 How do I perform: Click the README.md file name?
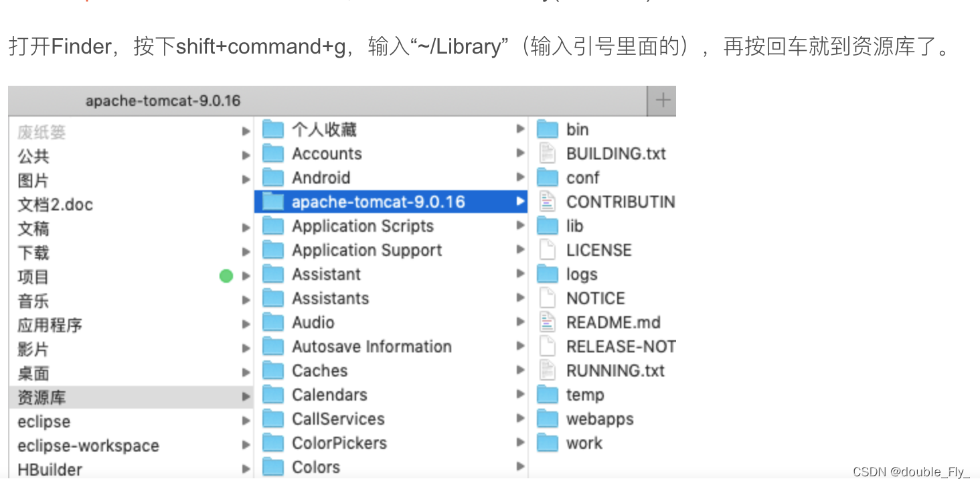click(613, 322)
